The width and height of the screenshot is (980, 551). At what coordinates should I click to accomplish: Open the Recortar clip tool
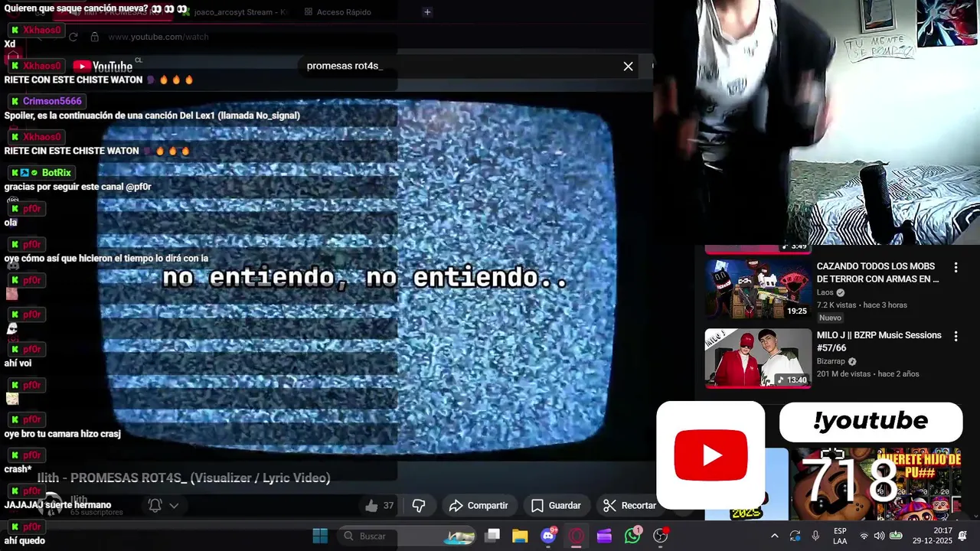coord(629,506)
